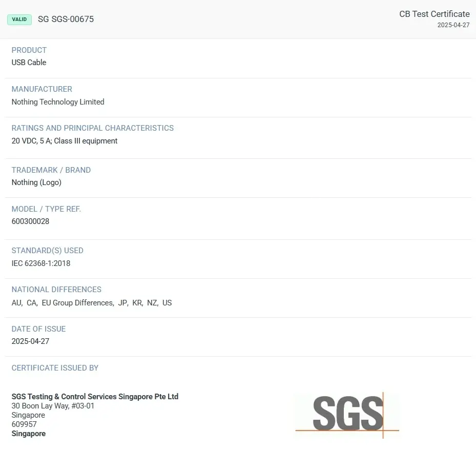Click the NATIONAL DIFFERENCES label
Viewport: 476px width, 451px height.
56,290
